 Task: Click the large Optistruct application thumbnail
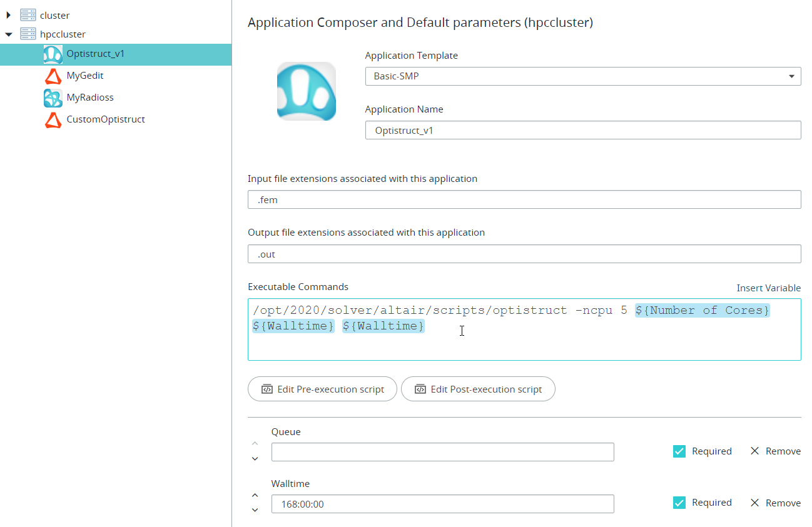(307, 91)
